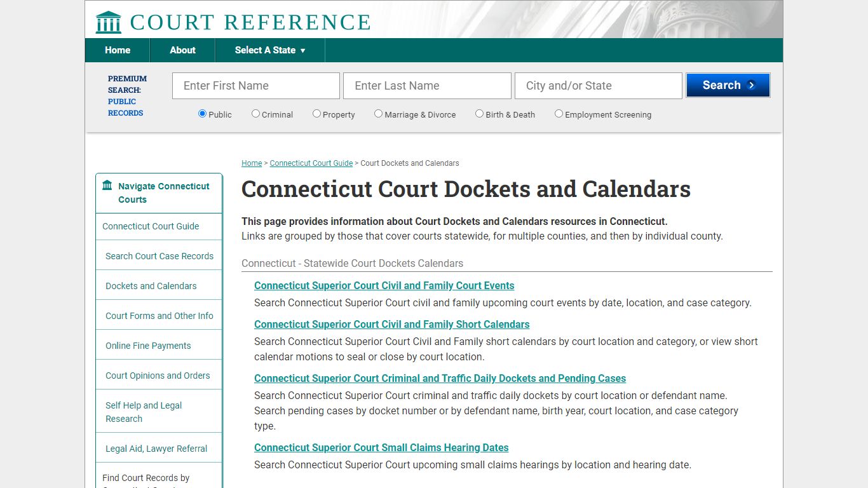The height and width of the screenshot is (488, 868).
Task: Select the Criminal radio button
Action: [255, 114]
